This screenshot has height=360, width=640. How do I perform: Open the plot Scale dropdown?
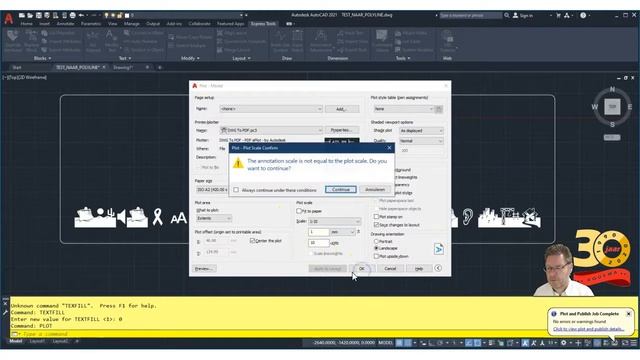pos(334,221)
